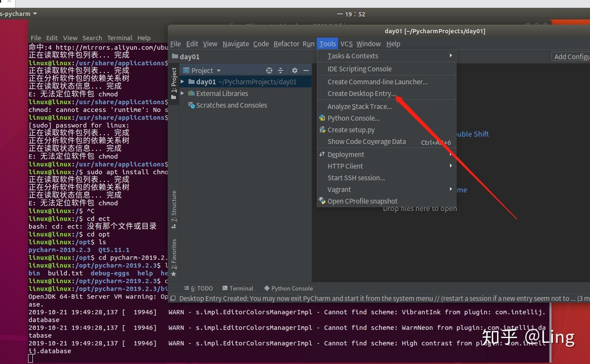Screen dimensions: 590x364
Task: Select Show Code Coverage Data
Action: [x=386, y=141]
